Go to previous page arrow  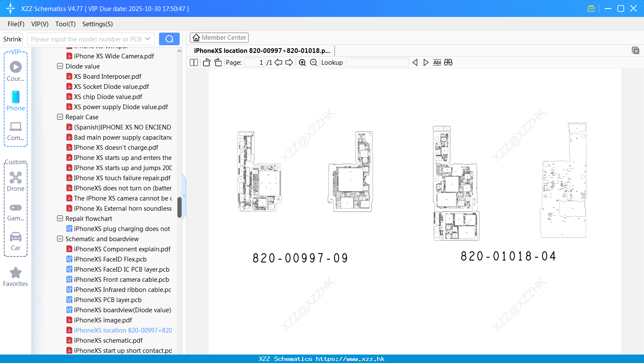point(278,63)
